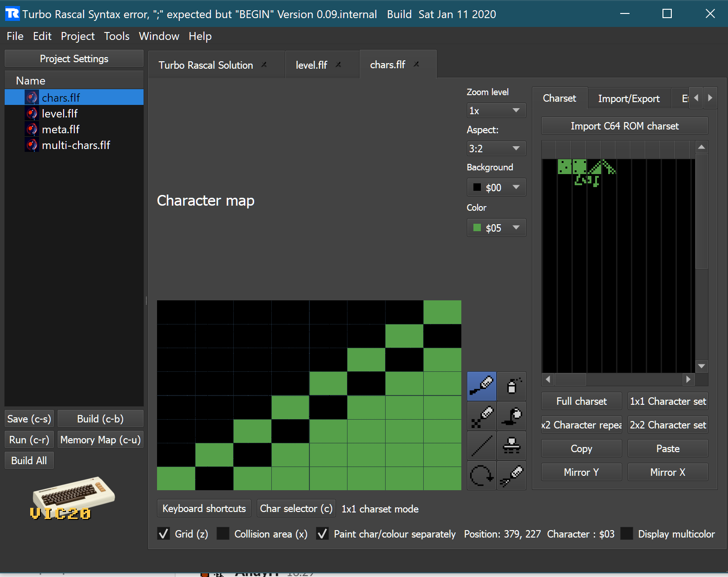Viewport: 728px width, 577px height.
Task: Click the multi-chars.flf file icon
Action: (32, 145)
